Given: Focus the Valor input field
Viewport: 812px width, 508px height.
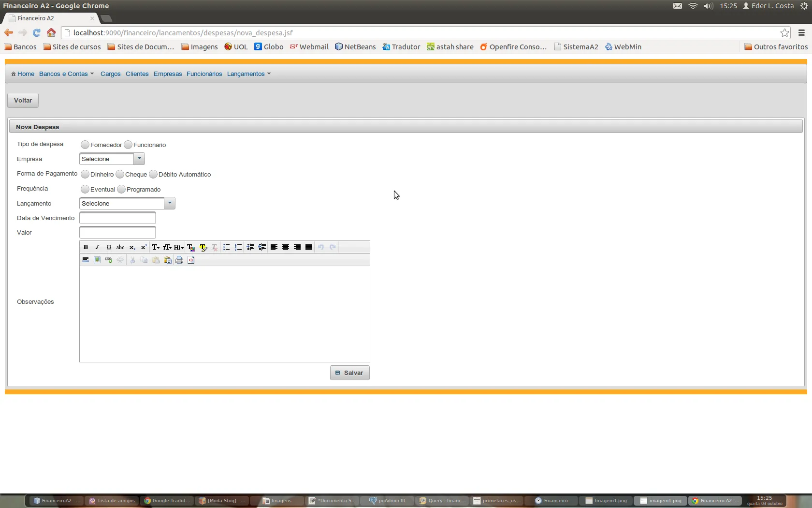Looking at the screenshot, I should point(117,232).
